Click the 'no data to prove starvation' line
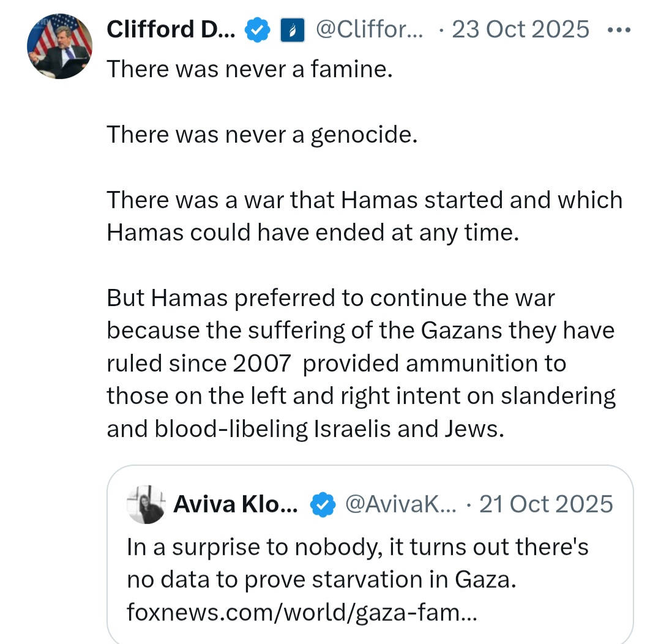 point(322,580)
